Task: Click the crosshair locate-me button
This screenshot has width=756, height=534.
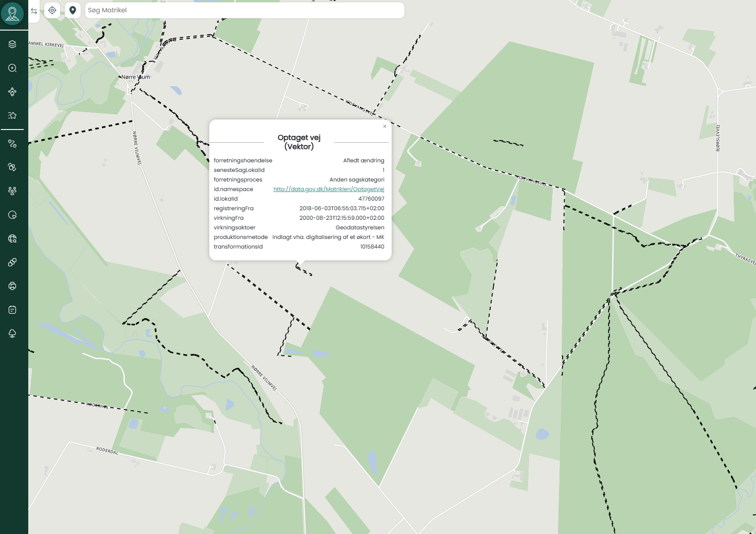Action: click(52, 10)
